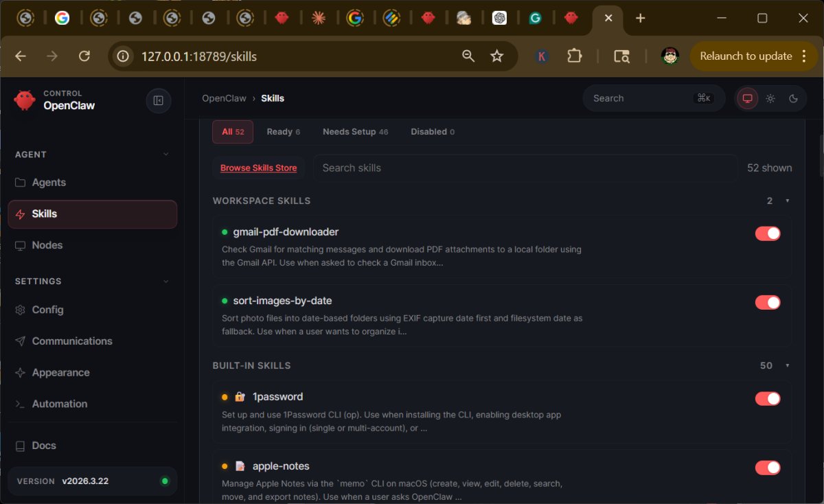
Task: View site information icon in address bar
Action: click(124, 56)
